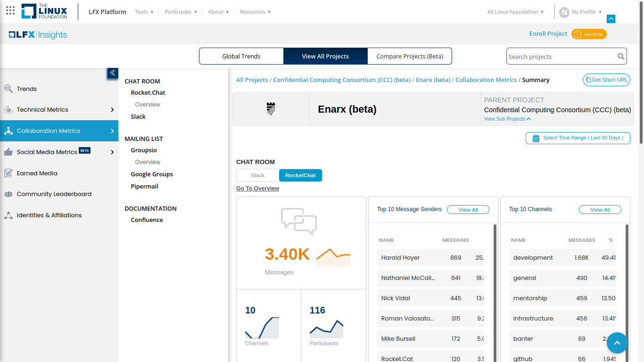
Task: Click the LFX Insights logo
Action: pyautogui.click(x=38, y=34)
